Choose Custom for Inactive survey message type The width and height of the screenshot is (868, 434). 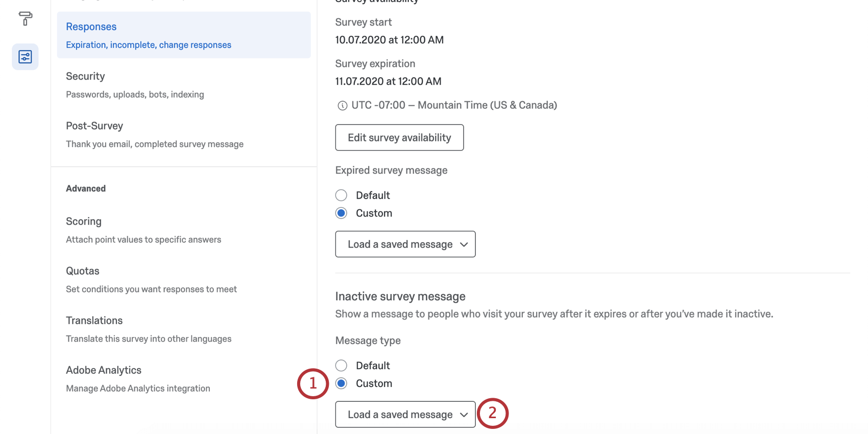point(341,383)
